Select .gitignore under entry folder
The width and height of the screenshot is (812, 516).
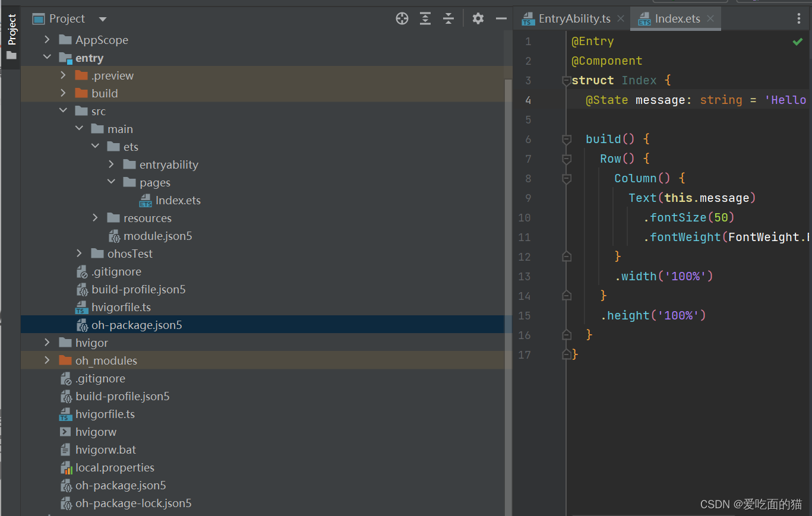116,271
